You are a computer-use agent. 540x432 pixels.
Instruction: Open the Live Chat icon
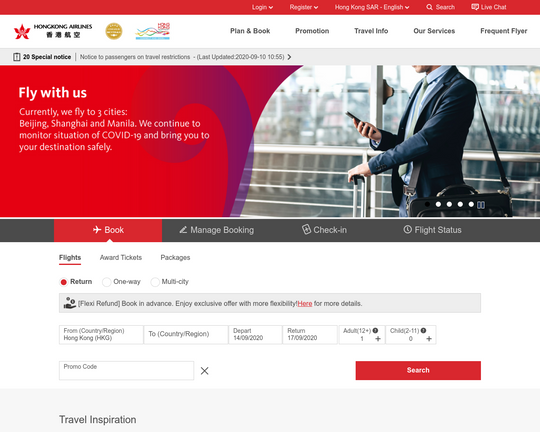click(475, 7)
